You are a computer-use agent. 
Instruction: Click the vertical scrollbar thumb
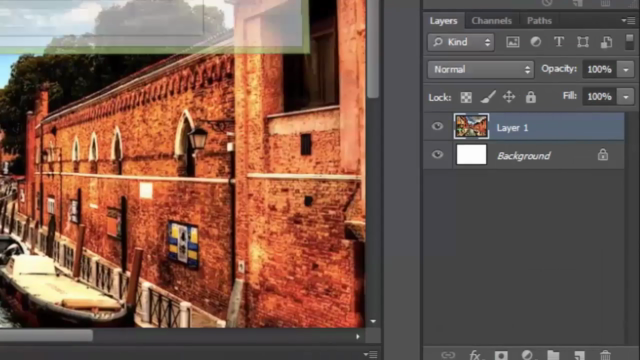[x=373, y=49]
